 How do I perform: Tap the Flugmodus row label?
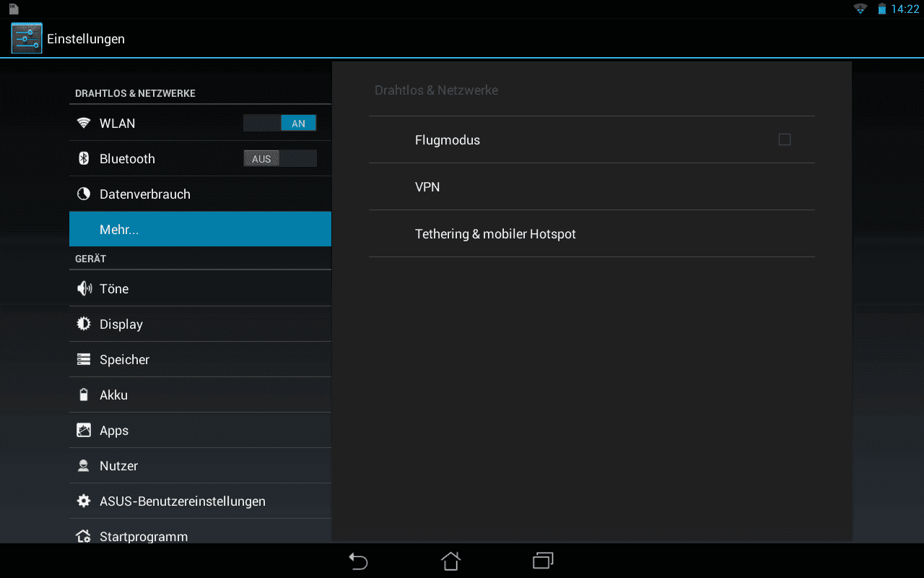click(x=448, y=139)
